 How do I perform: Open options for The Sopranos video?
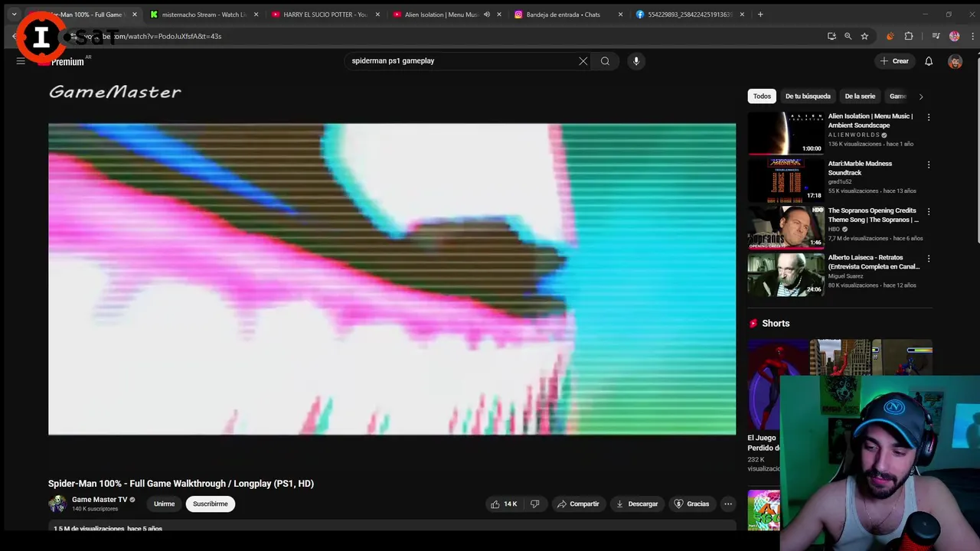pos(929,212)
